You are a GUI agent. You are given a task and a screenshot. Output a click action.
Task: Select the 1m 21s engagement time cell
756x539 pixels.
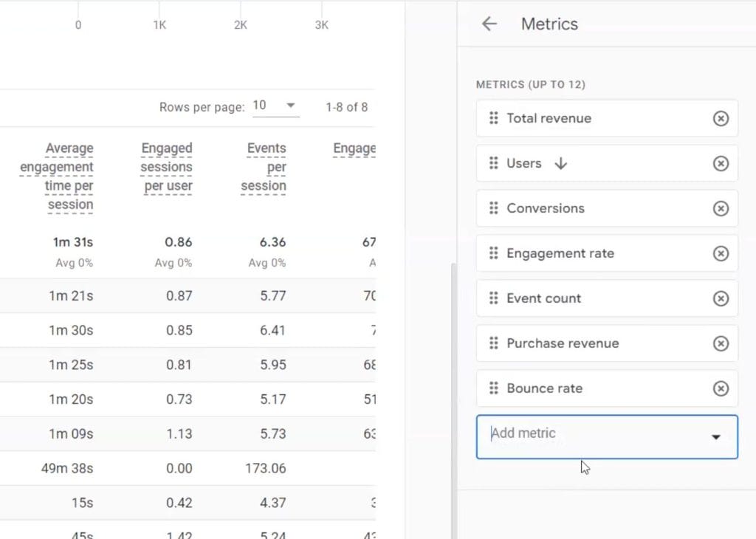71,295
